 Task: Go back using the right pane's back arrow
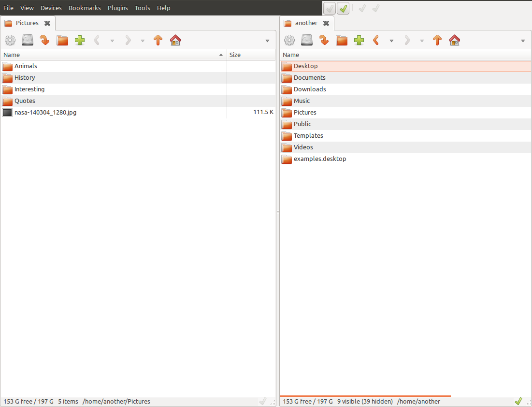coord(376,41)
